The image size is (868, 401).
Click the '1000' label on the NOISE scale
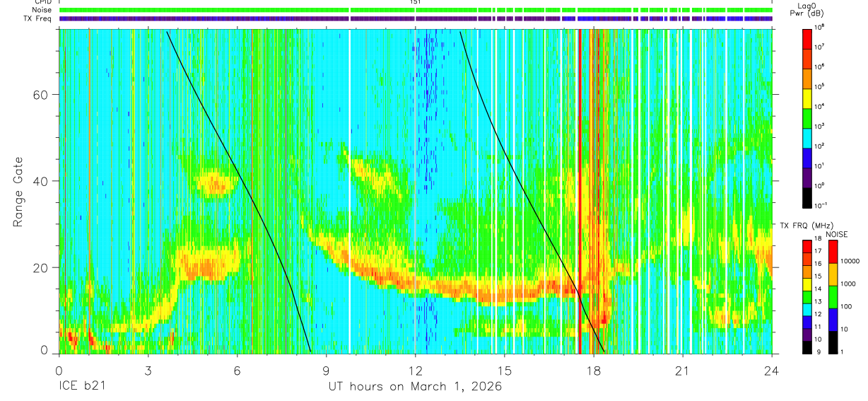(x=850, y=284)
